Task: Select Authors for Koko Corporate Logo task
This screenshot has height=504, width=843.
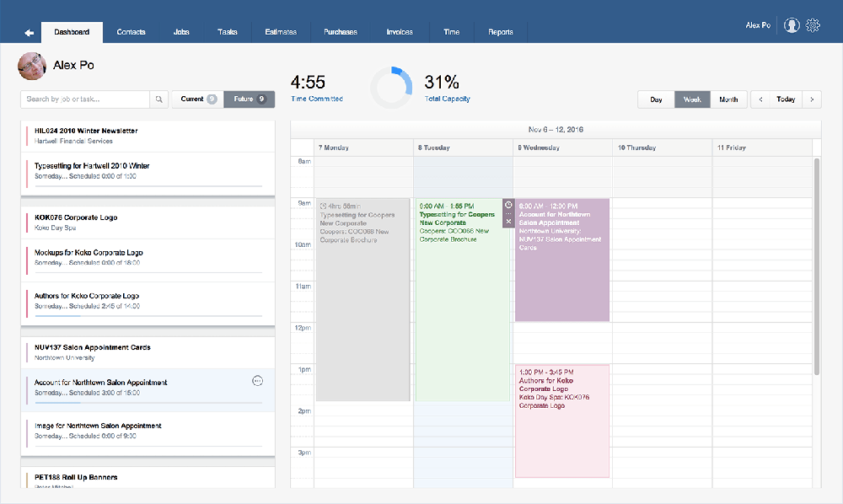Action: point(148,302)
